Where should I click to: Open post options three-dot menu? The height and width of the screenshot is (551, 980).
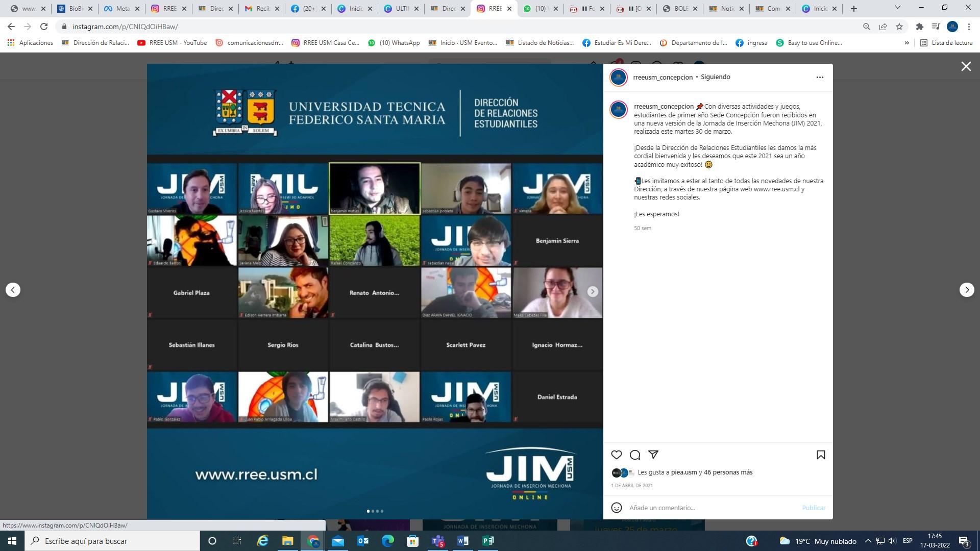point(820,77)
